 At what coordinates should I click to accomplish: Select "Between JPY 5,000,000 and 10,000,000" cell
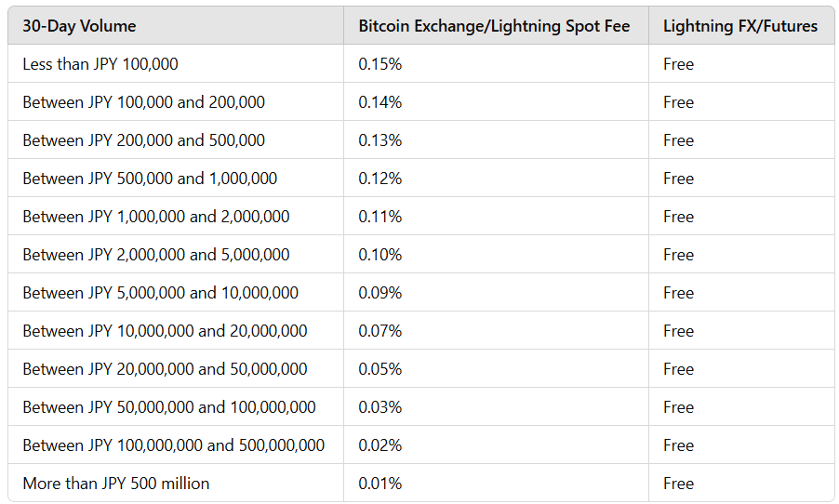point(161,293)
